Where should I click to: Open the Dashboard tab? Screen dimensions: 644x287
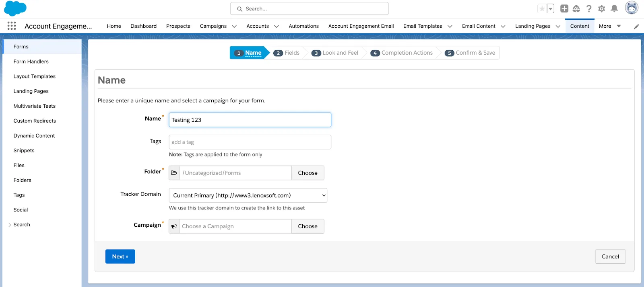tap(144, 26)
